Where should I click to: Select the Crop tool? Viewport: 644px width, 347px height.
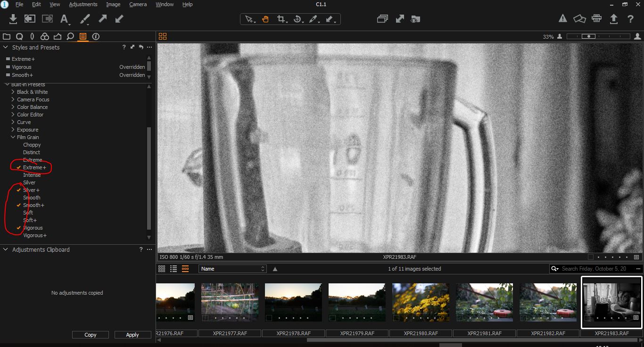click(281, 19)
